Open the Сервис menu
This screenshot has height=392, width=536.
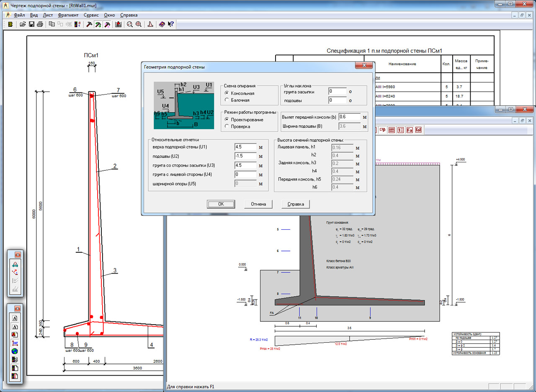click(91, 15)
